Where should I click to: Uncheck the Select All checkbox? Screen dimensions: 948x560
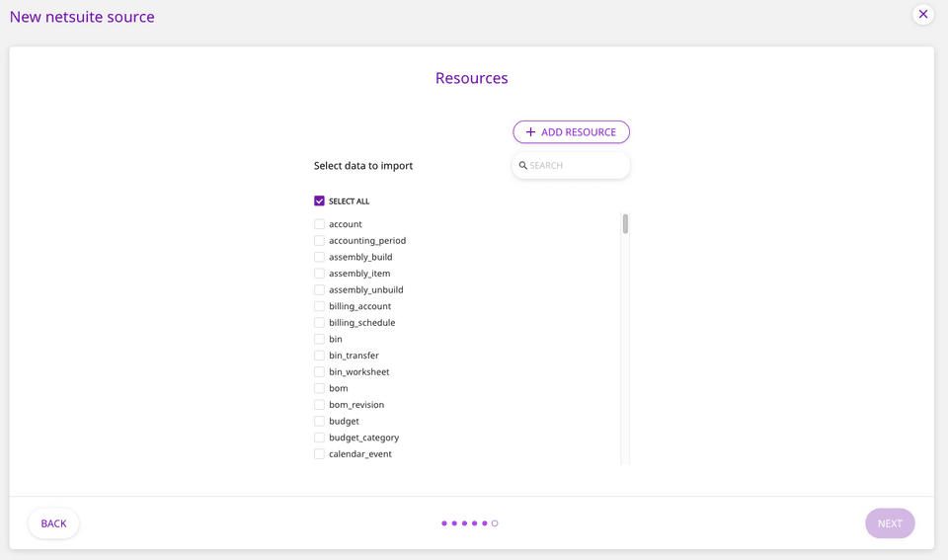pyautogui.click(x=319, y=200)
